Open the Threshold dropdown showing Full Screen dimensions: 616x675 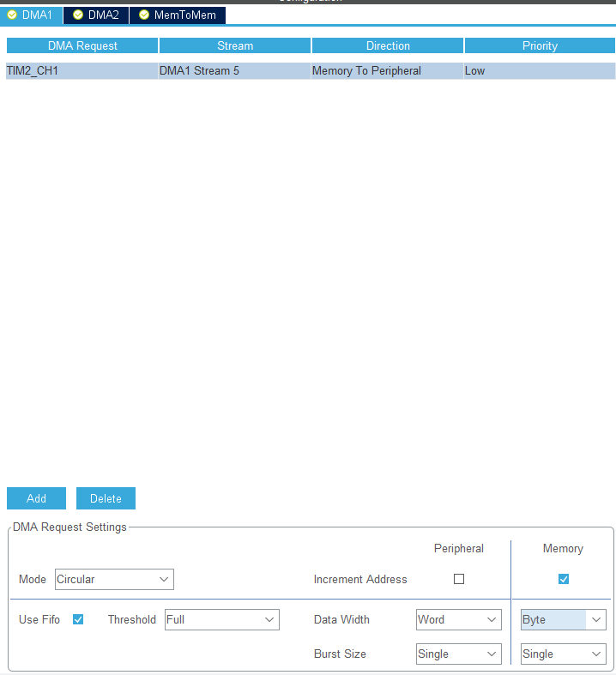pos(222,619)
